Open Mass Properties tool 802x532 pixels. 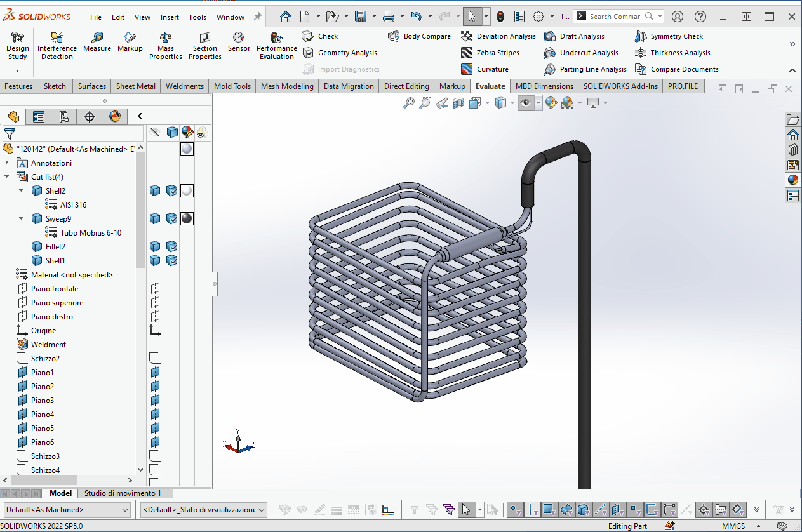pos(165,42)
